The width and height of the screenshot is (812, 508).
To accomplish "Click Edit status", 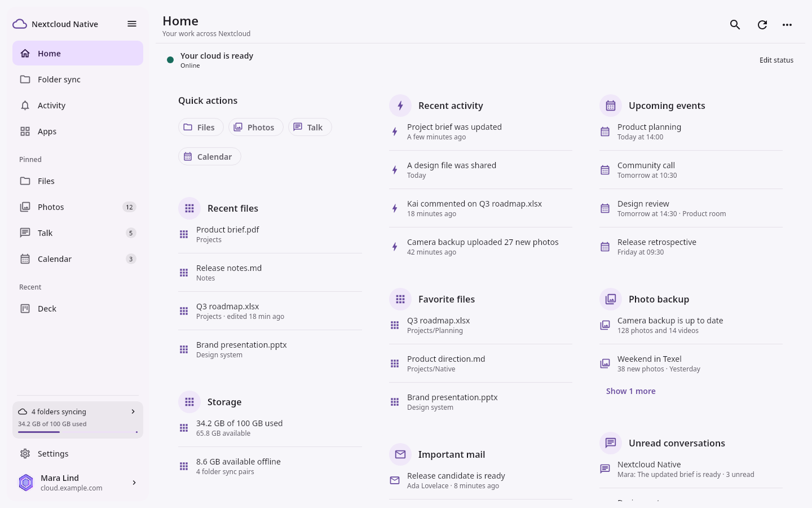I will (x=776, y=60).
